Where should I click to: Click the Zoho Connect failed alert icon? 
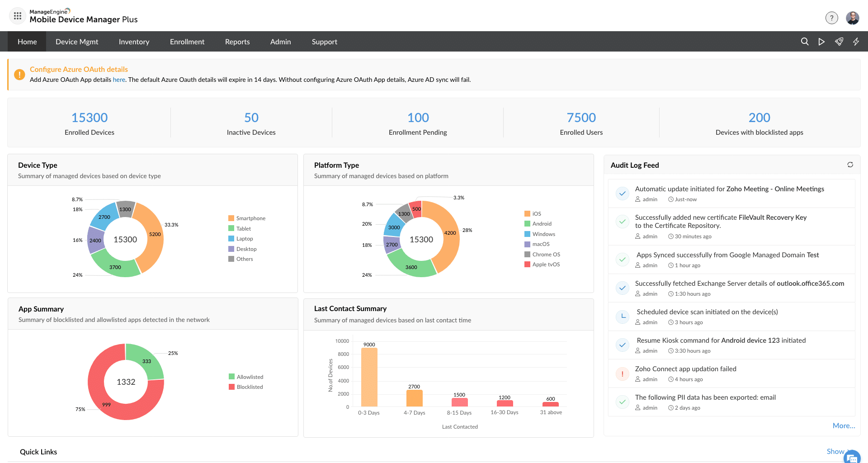623,374
